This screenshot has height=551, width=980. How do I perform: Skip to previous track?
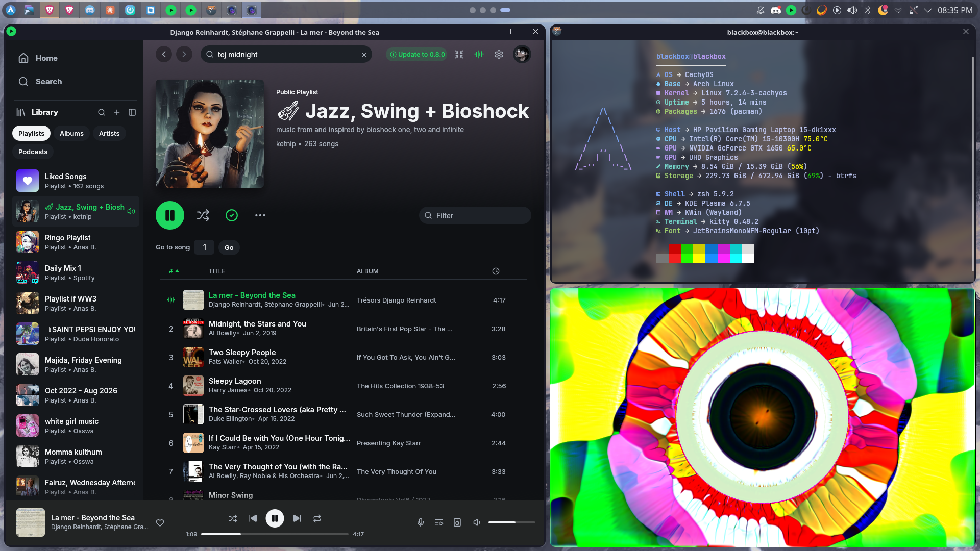click(253, 518)
